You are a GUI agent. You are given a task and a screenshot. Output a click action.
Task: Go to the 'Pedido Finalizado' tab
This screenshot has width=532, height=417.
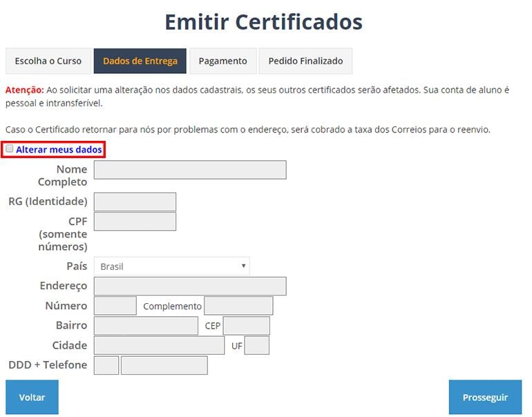click(305, 61)
